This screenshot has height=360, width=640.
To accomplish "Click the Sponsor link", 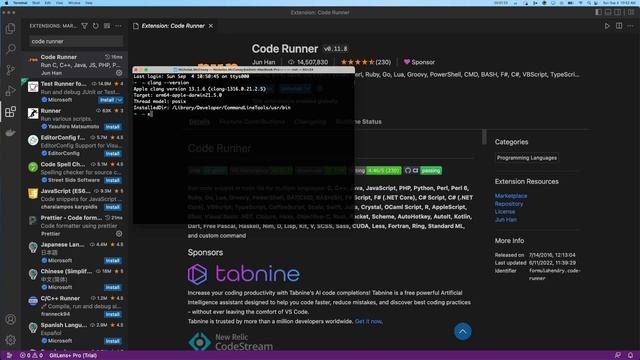I will pos(419,62).
